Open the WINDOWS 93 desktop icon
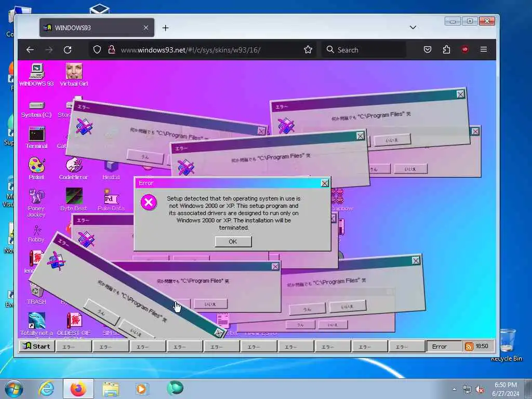 [x=36, y=75]
